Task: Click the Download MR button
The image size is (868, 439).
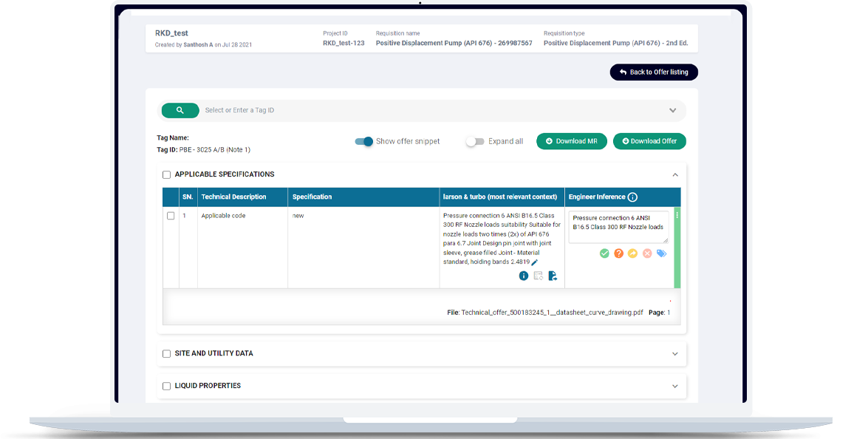Action: (571, 140)
